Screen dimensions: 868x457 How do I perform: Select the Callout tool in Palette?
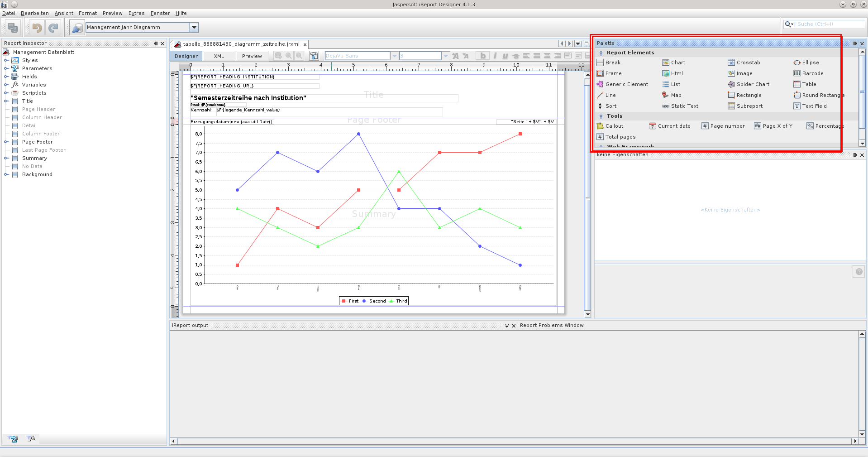coord(610,126)
